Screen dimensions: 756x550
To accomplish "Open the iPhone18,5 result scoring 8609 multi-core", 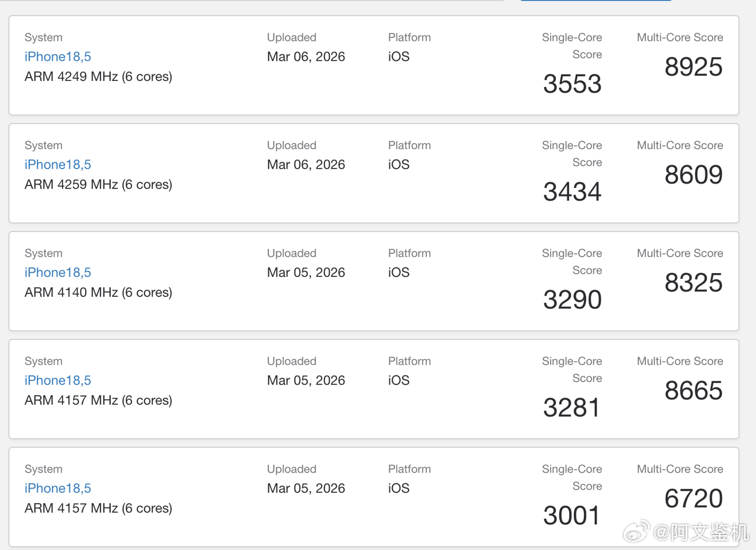I will point(58,164).
